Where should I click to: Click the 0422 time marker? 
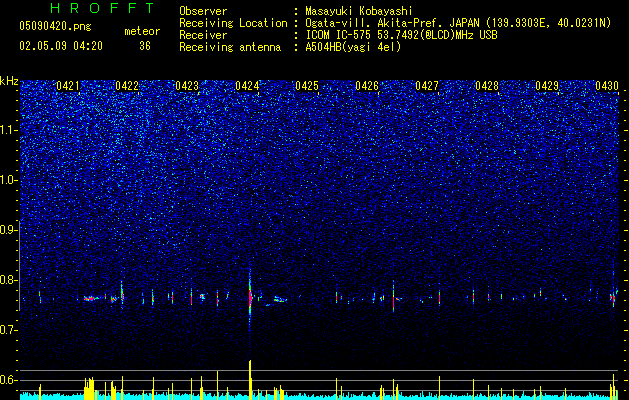pos(127,86)
